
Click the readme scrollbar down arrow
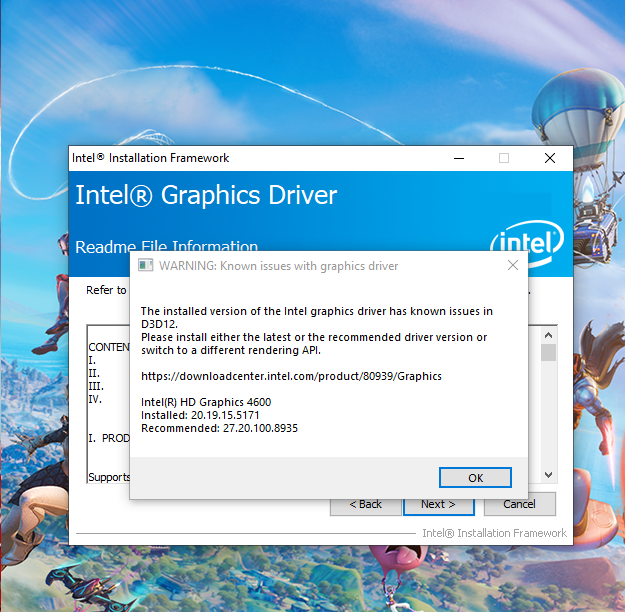[548, 474]
